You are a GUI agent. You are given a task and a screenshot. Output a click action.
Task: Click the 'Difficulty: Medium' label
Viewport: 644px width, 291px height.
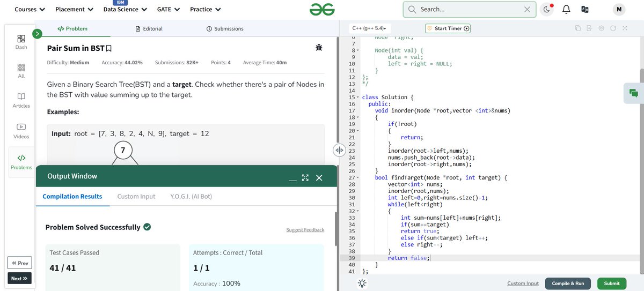68,63
